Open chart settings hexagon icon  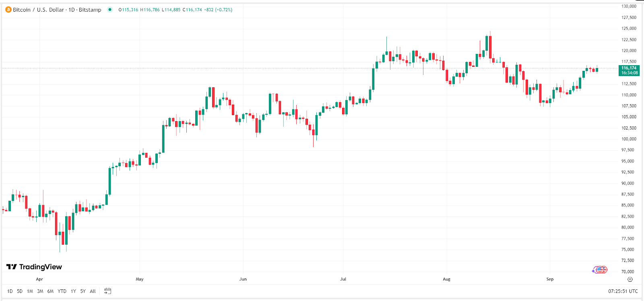pyautogui.click(x=630, y=279)
